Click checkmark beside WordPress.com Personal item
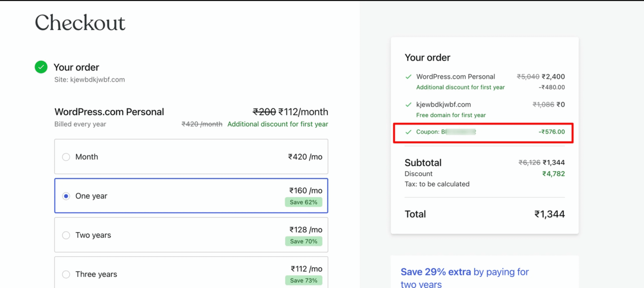 409,76
